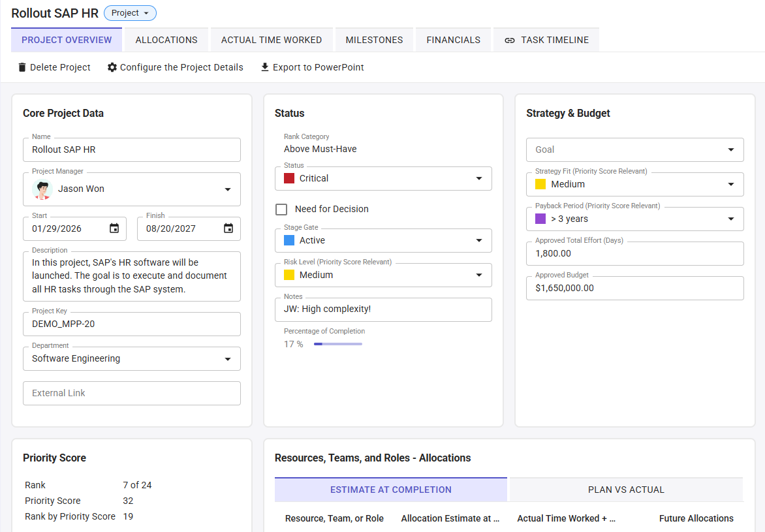Click the Start date field 01/29/2026
Viewport: 765px width, 532px height.
[x=74, y=229]
